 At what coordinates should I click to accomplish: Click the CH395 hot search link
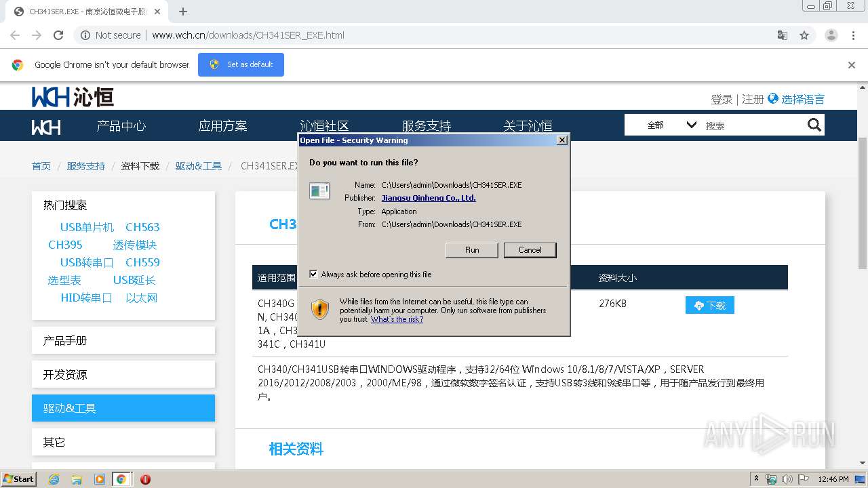pyautogui.click(x=65, y=245)
